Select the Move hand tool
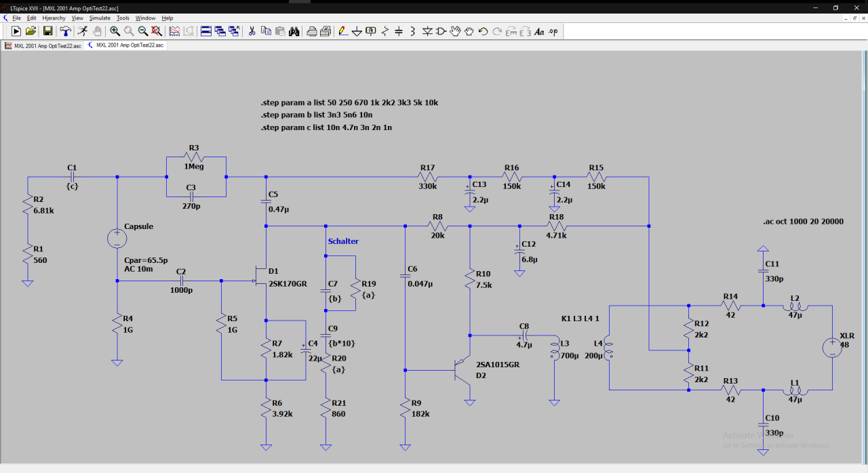 pyautogui.click(x=455, y=31)
